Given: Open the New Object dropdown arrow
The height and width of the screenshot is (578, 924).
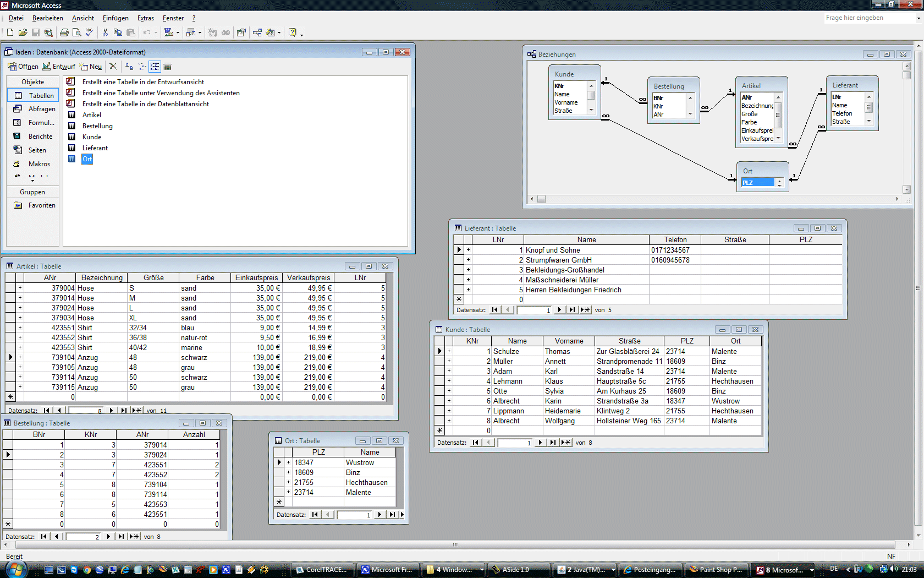Looking at the screenshot, I should (279, 32).
